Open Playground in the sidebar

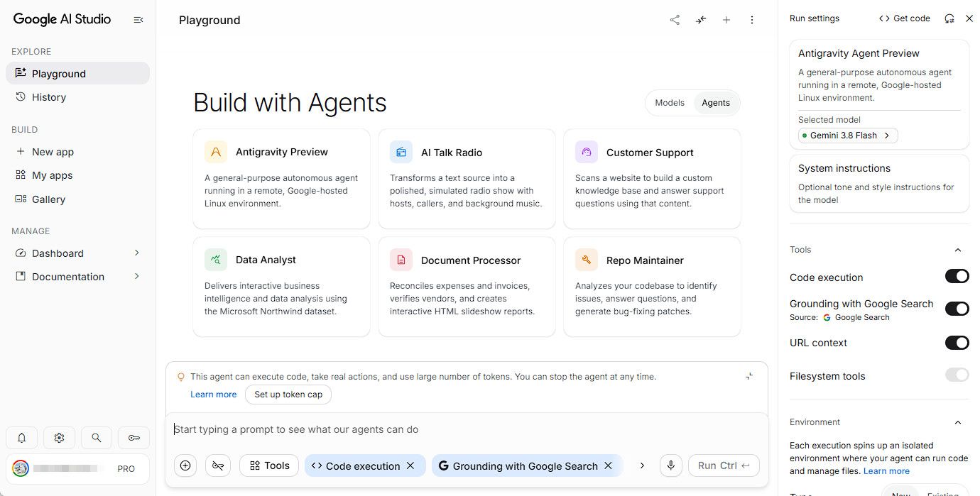pyautogui.click(x=77, y=73)
